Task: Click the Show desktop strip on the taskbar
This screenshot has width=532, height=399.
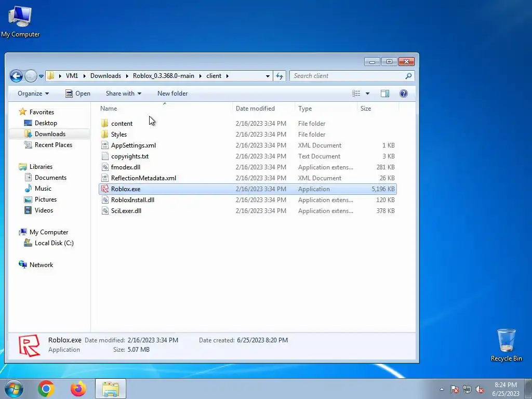Action: pos(529,389)
